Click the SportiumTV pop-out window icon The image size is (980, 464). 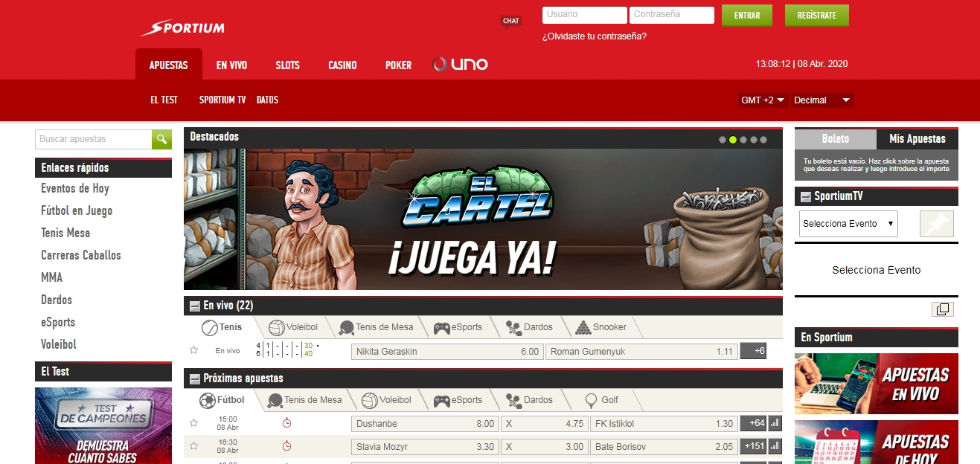coord(942,309)
